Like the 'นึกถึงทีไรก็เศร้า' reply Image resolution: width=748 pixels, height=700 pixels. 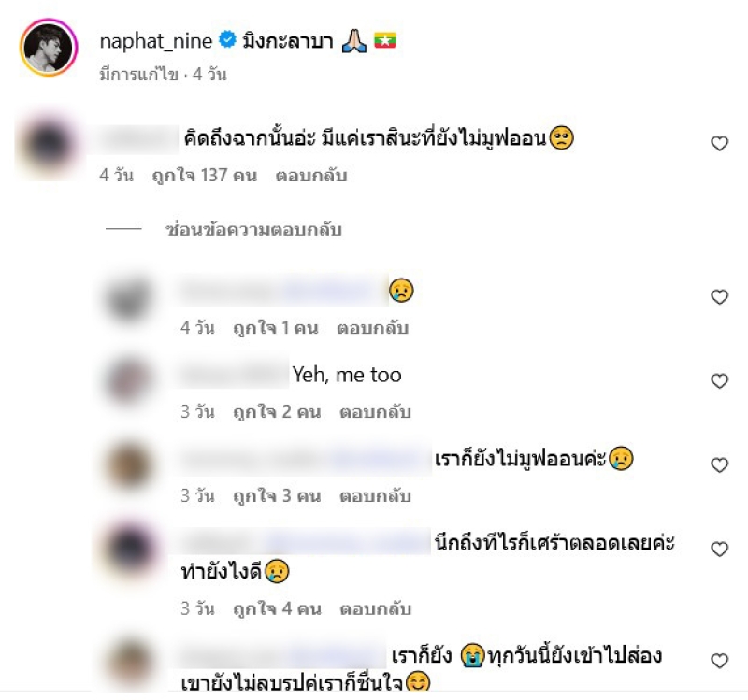click(719, 550)
